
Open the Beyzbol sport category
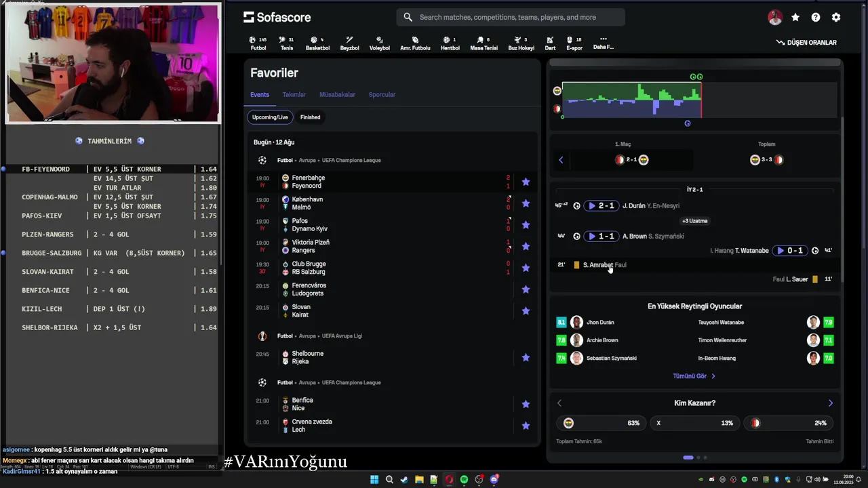[x=349, y=43]
